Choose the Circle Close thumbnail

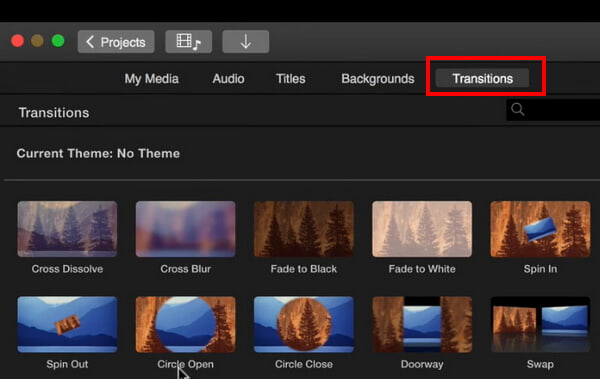coord(304,324)
